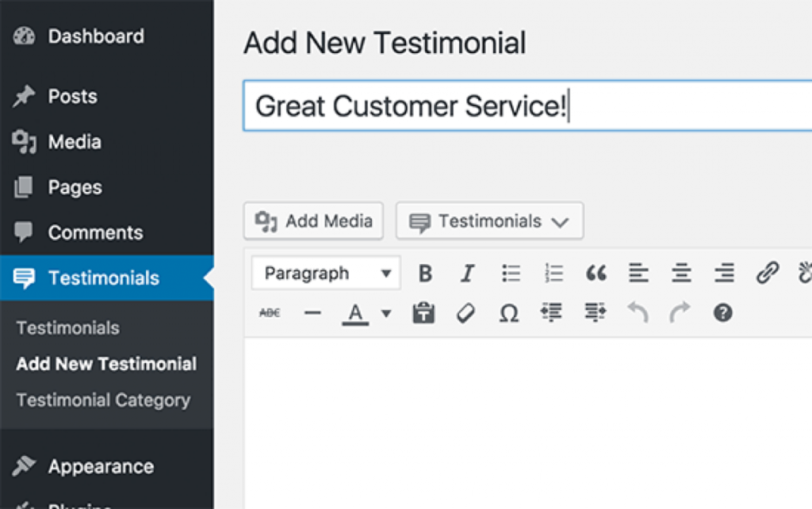Apply italic formatting
812x509 pixels.
pyautogui.click(x=468, y=273)
